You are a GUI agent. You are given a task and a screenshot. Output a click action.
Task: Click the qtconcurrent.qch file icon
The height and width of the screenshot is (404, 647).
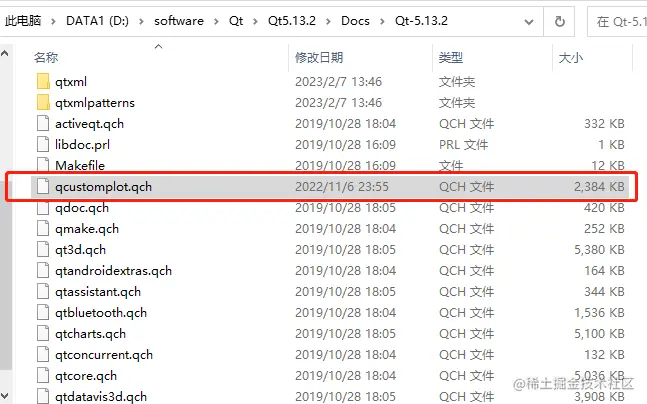[43, 354]
